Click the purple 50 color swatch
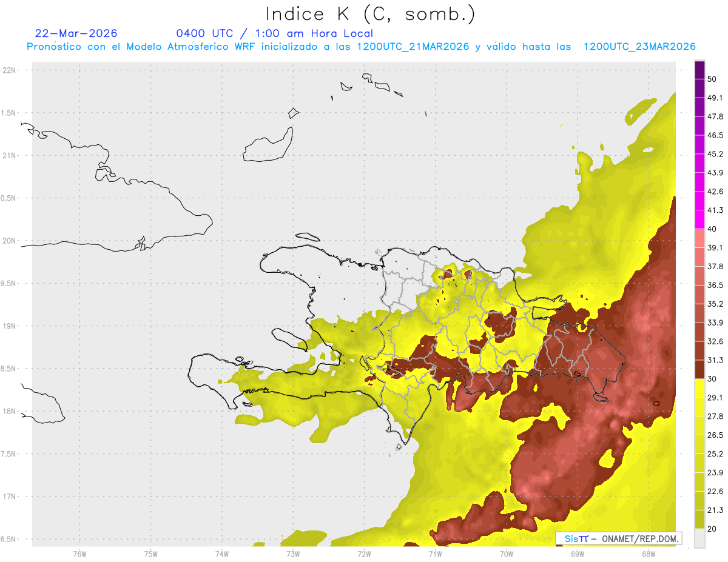 [699, 70]
